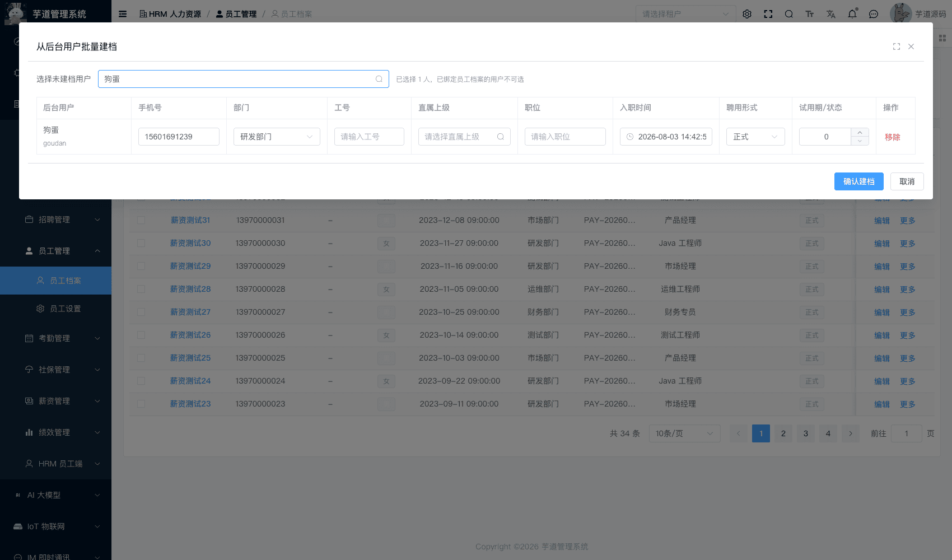Click 确认建档 confirm button
Image resolution: width=952 pixels, height=560 pixels.
pyautogui.click(x=859, y=181)
